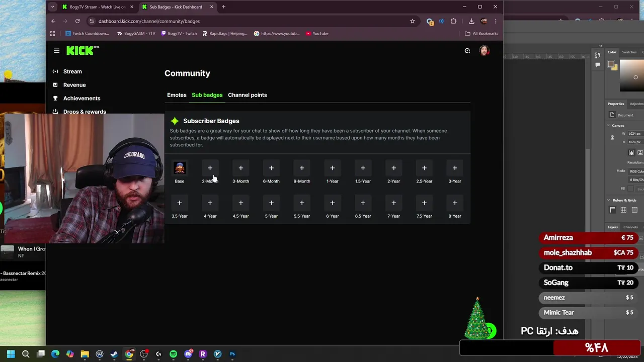Screen dimensions: 644x362
Task: Open Revenue in Kick sidebar
Action: [x=74, y=85]
